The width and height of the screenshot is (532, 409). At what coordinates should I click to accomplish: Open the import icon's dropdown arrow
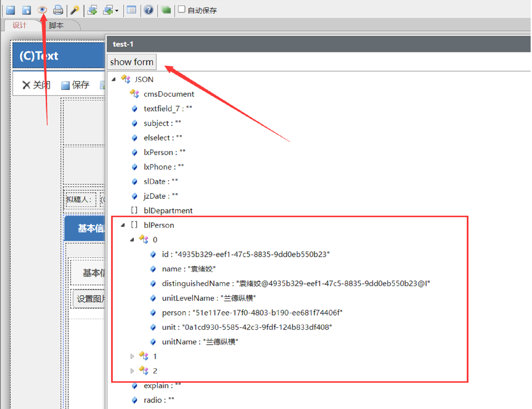(117, 11)
